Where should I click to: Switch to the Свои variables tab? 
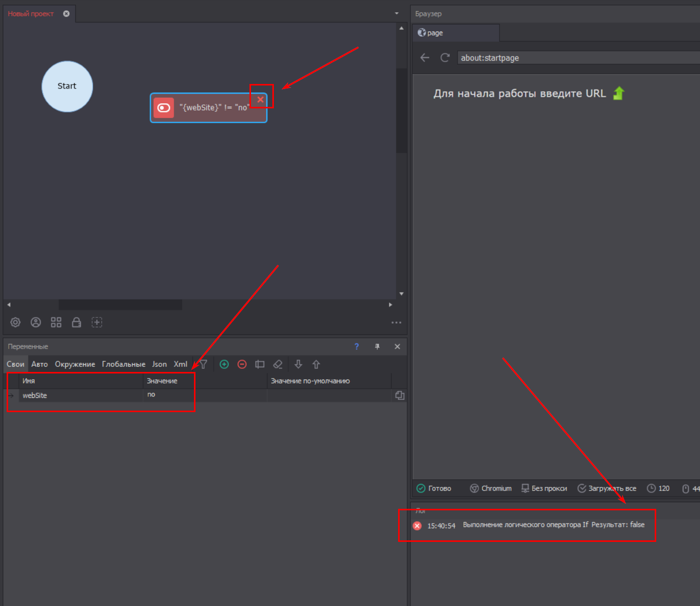[x=15, y=364]
